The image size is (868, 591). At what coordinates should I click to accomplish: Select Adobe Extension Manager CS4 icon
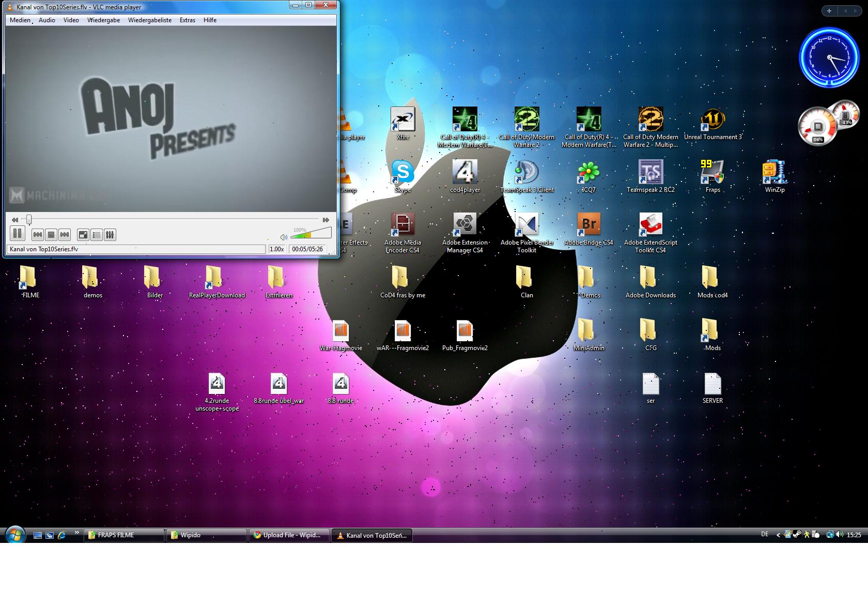(465, 233)
